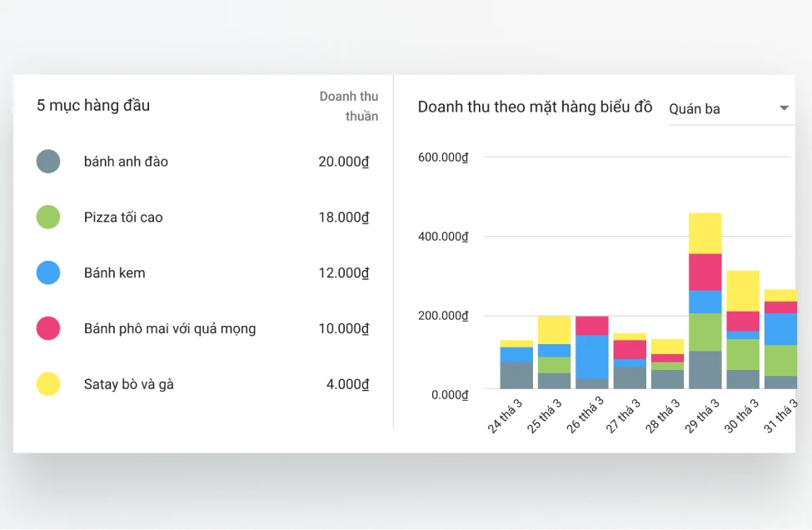Click the 5 mục hàng đầu panel title

[x=93, y=106]
